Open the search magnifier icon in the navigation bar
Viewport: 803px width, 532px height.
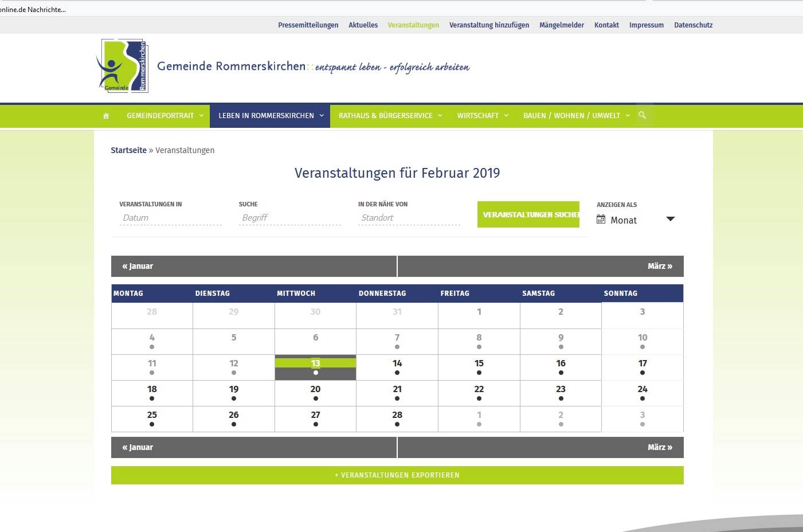(643, 115)
